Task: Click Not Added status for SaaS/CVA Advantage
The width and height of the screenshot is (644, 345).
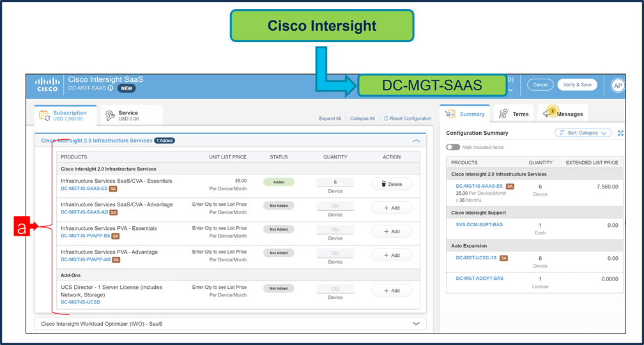Action: pyautogui.click(x=279, y=206)
